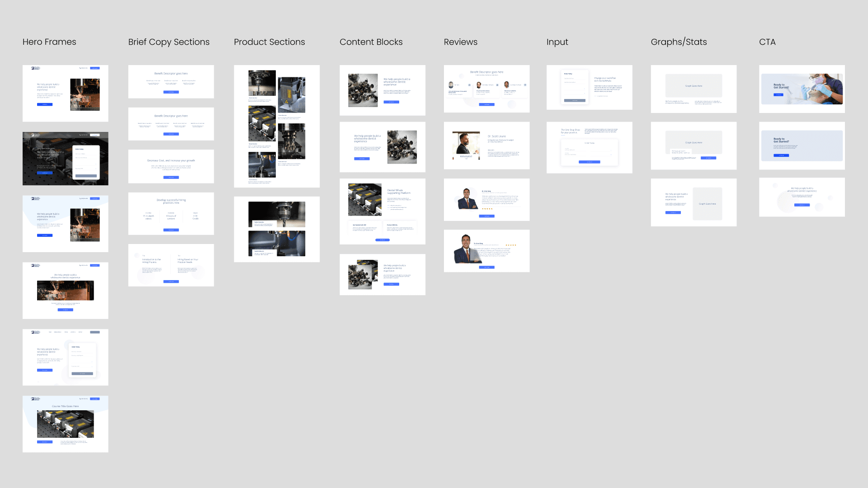Select the 'Decrease Cost, and increase your growth' frame

pos(171,166)
